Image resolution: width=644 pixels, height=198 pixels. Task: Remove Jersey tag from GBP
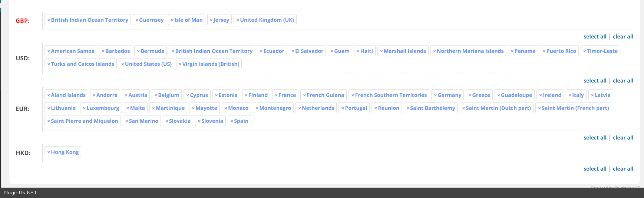[211, 20]
